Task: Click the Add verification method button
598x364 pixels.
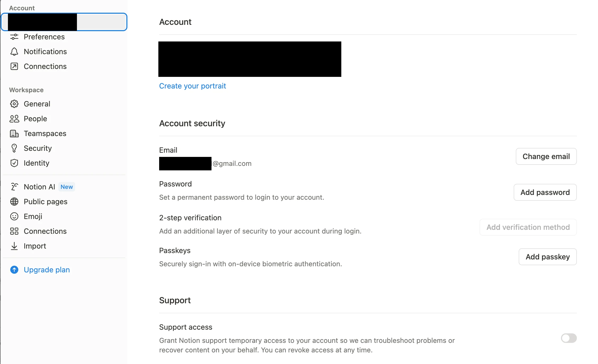Action: pos(528,227)
